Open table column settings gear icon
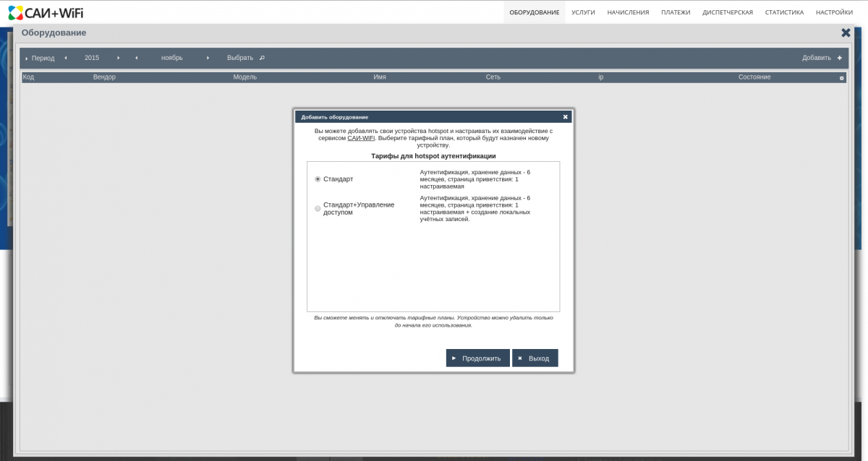868x461 pixels. point(841,77)
